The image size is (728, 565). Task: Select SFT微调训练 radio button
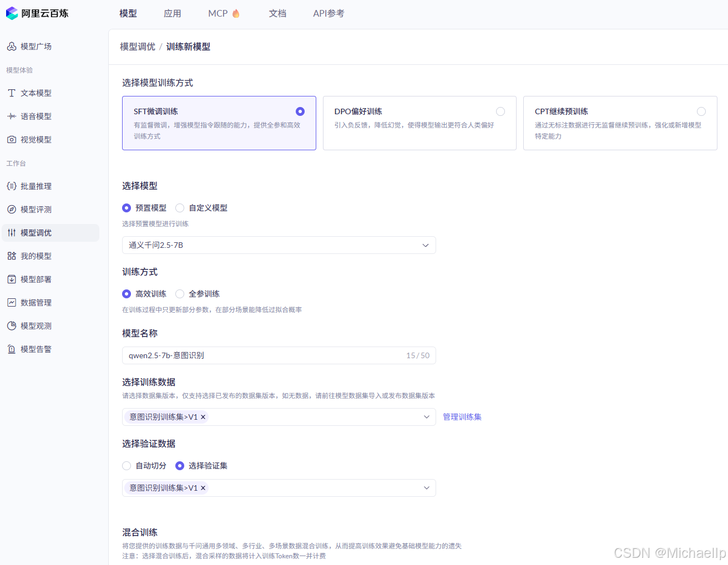[300, 111]
